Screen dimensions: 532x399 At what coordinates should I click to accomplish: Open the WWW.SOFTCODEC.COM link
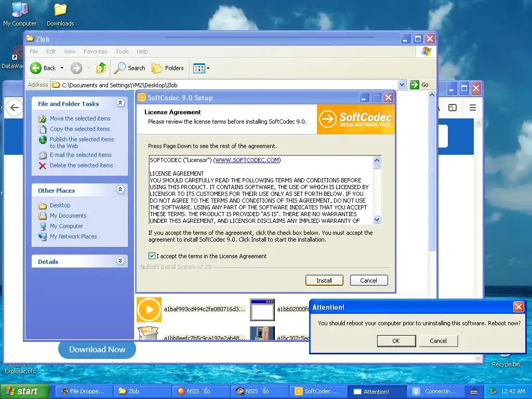247,160
